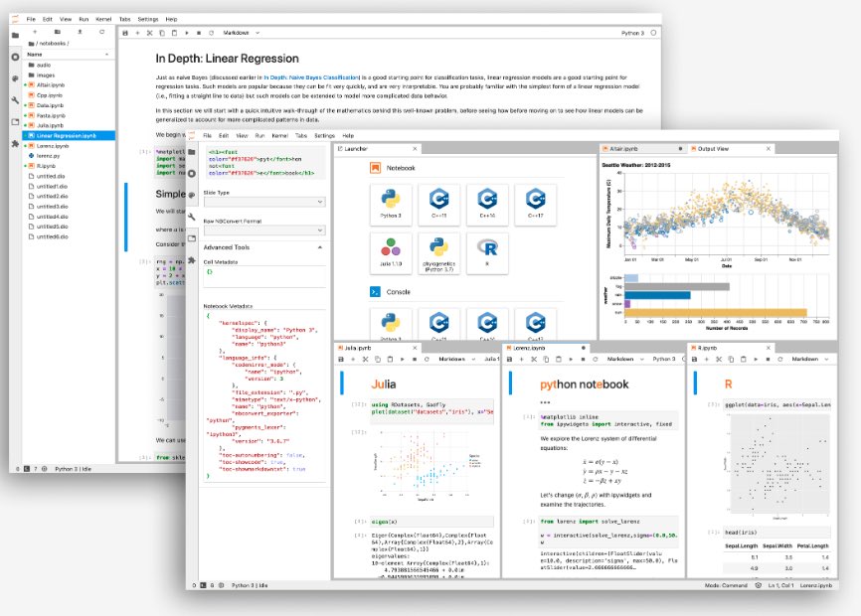Viewport: 861px width, 616px height.
Task: Click upload files icon in file browser
Action: [80, 32]
